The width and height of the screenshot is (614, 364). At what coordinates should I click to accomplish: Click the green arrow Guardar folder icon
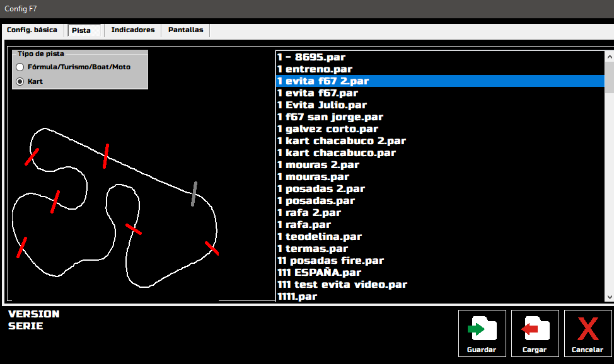[x=482, y=329]
